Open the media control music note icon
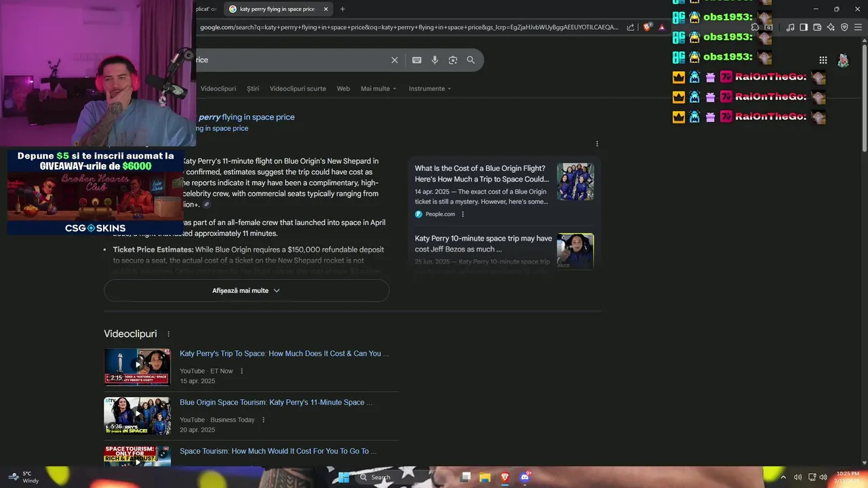 tap(790, 27)
